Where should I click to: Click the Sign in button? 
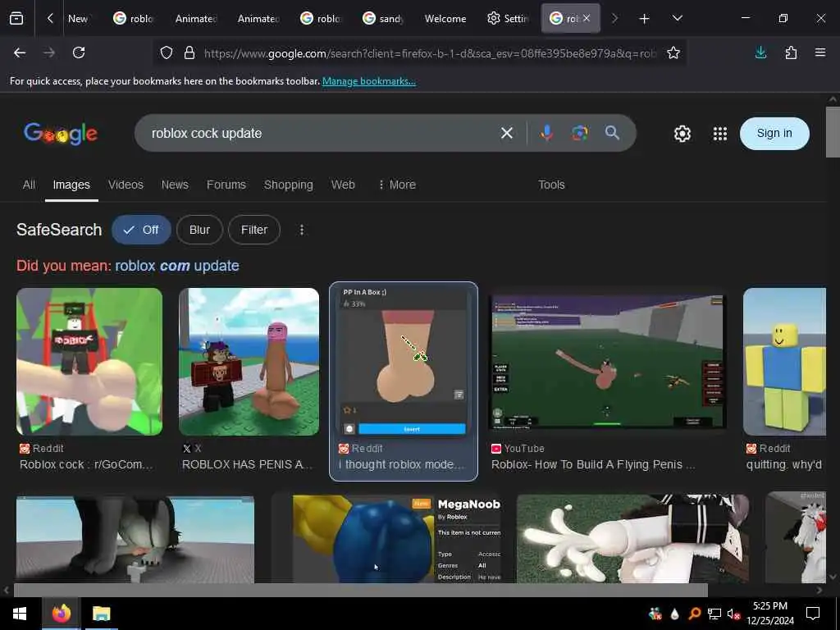(x=774, y=134)
